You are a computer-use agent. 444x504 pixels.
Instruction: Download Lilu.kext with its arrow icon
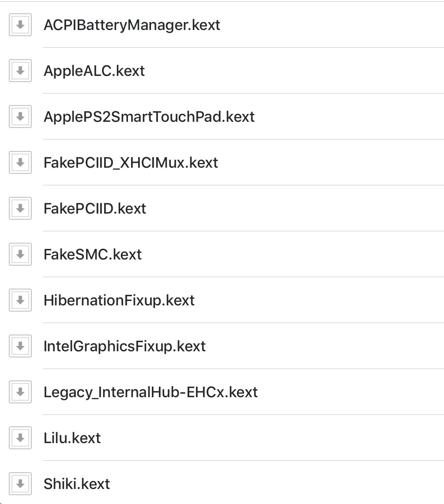pyautogui.click(x=20, y=438)
